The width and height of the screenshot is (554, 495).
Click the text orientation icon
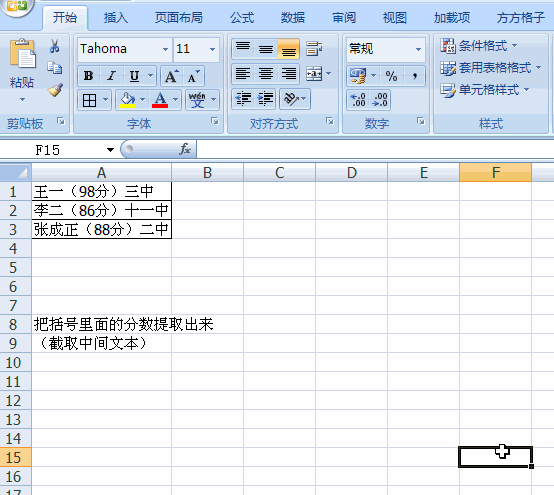tap(291, 99)
